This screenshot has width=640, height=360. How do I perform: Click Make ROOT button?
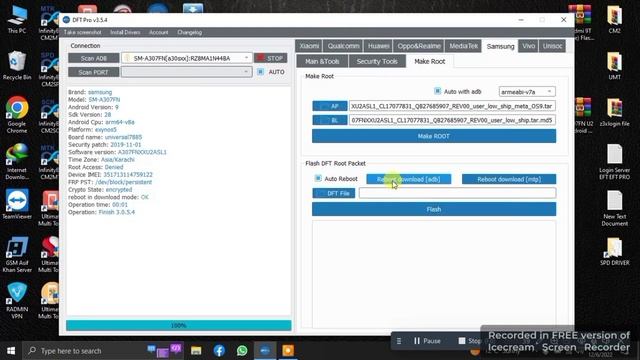(434, 136)
